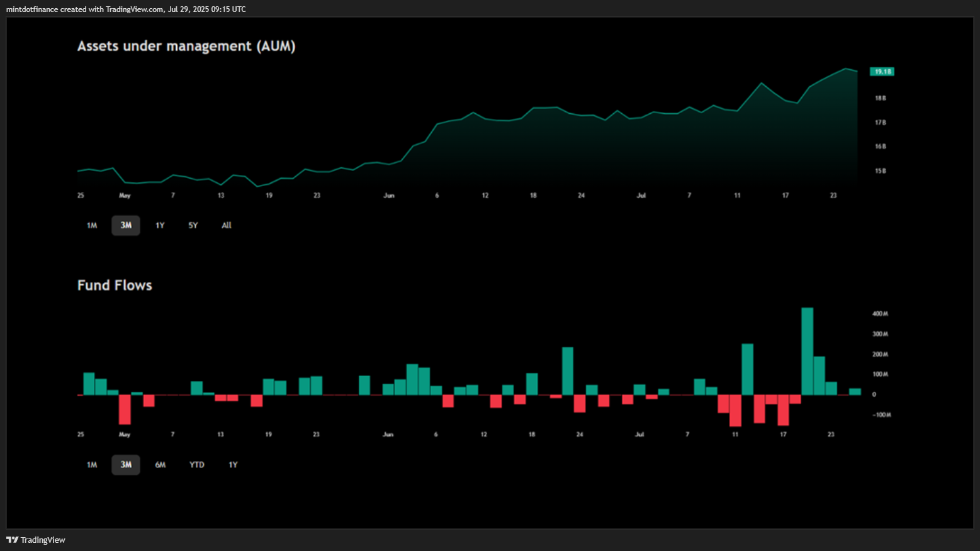
Task: Click the 18B label on AUM axis
Action: pos(880,98)
